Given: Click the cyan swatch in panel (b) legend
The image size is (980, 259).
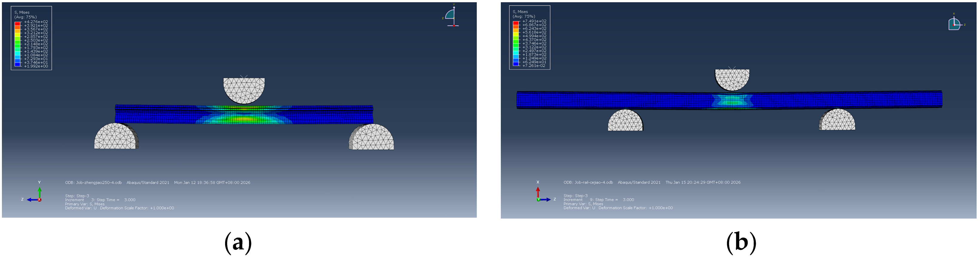Looking at the screenshot, I should (516, 53).
